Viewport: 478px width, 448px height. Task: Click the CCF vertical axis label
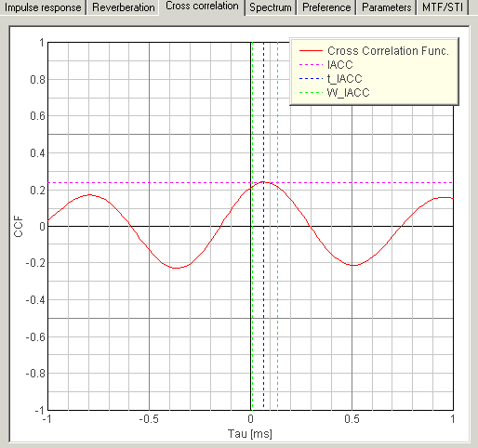point(19,227)
